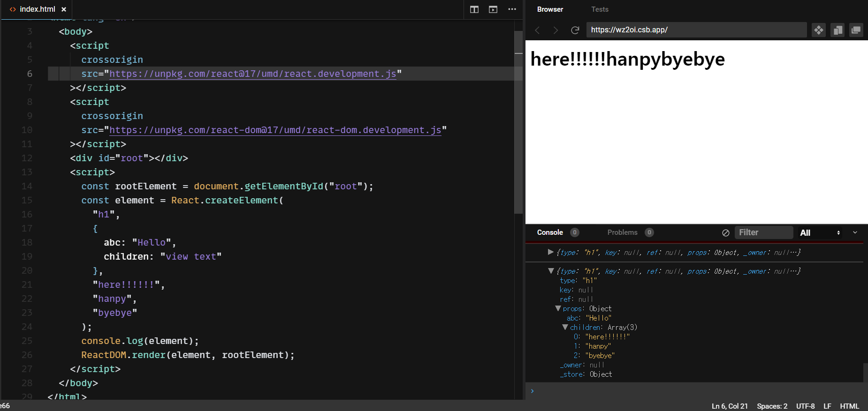Click the copy pages icon in browser toolbar
The image size is (868, 411).
838,30
